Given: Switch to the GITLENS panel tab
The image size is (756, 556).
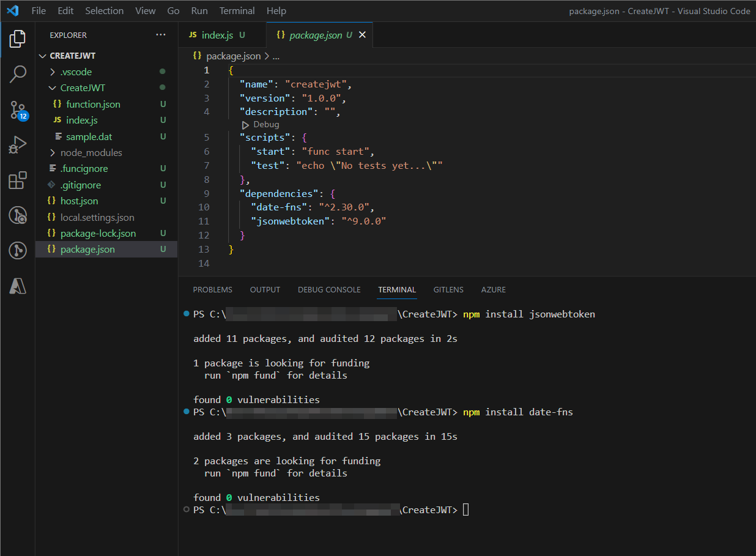Looking at the screenshot, I should (448, 290).
